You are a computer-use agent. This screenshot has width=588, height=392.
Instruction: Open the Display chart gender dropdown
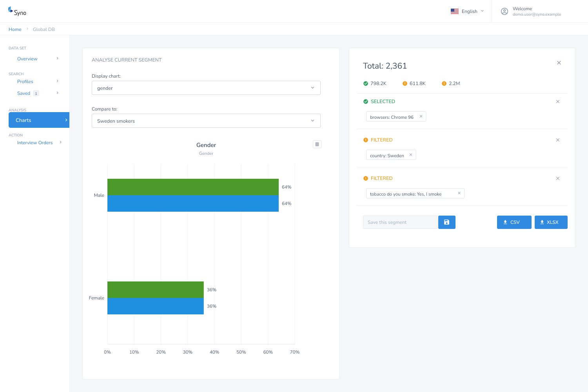tap(206, 88)
